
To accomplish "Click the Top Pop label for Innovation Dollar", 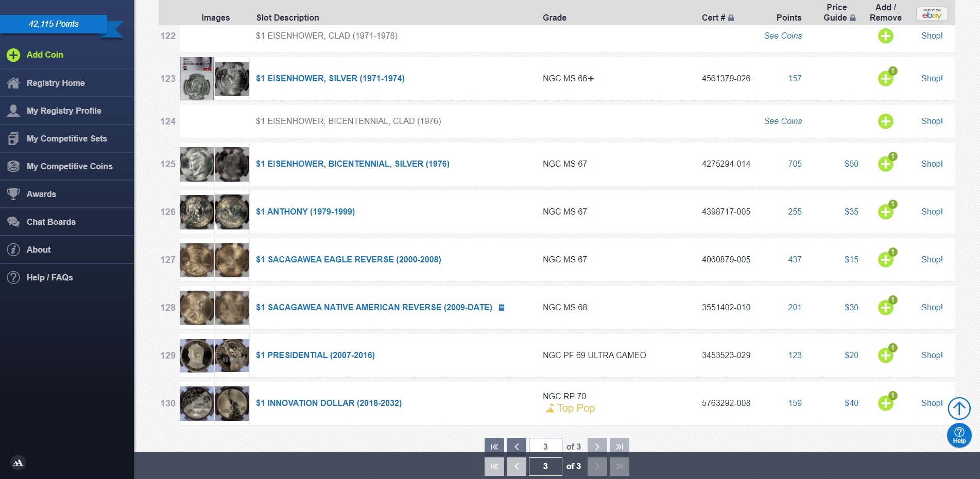I will point(570,408).
